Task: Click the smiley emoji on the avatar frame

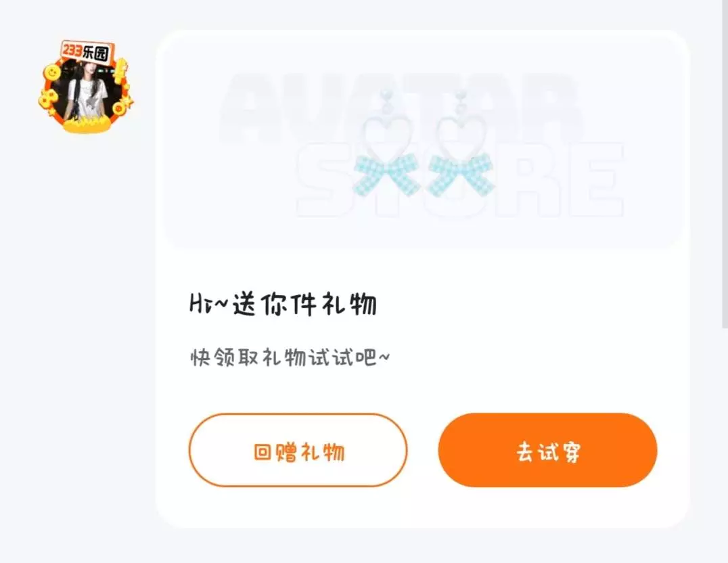Action: click(x=52, y=72)
